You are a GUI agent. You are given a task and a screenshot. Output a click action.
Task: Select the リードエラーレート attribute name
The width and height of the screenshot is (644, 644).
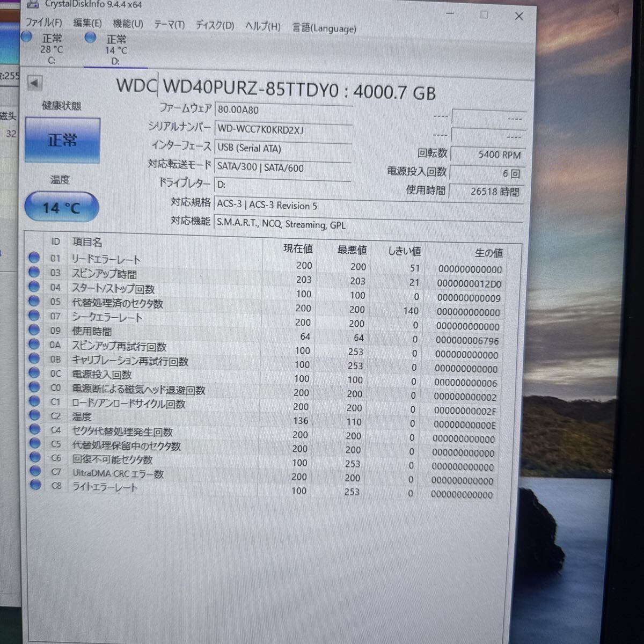106,260
